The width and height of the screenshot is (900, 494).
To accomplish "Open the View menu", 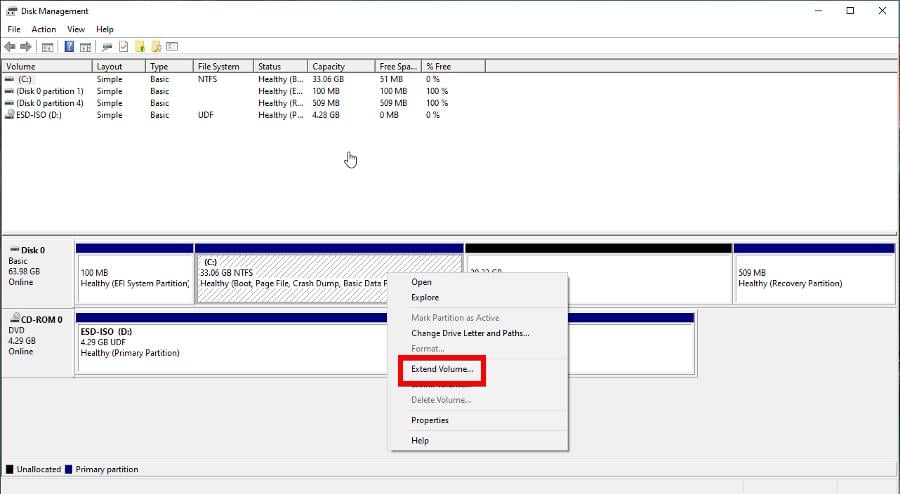I will (76, 29).
